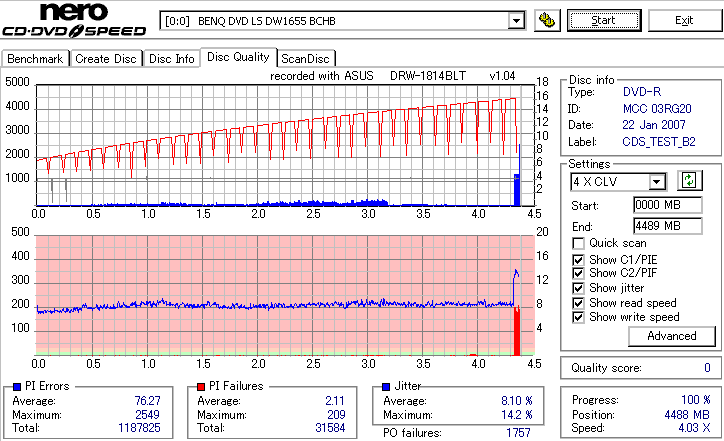This screenshot has width=724, height=441.
Task: Switch to the Create Disc tab
Action: [106, 59]
